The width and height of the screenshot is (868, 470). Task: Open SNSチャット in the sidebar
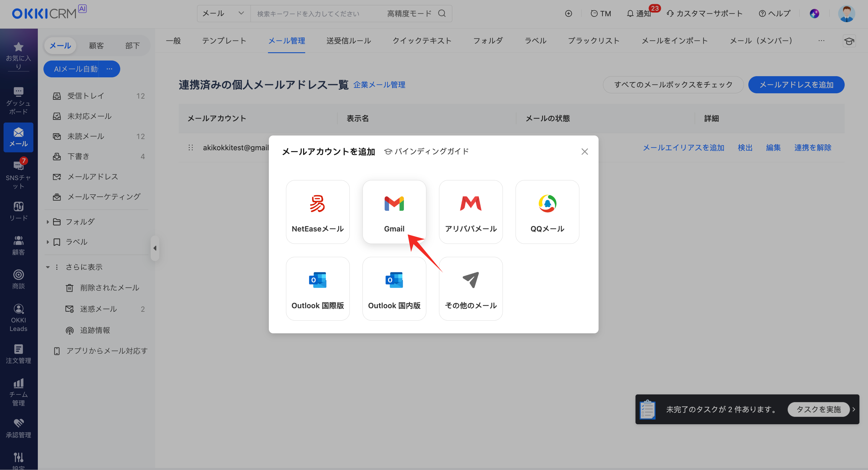tap(19, 175)
